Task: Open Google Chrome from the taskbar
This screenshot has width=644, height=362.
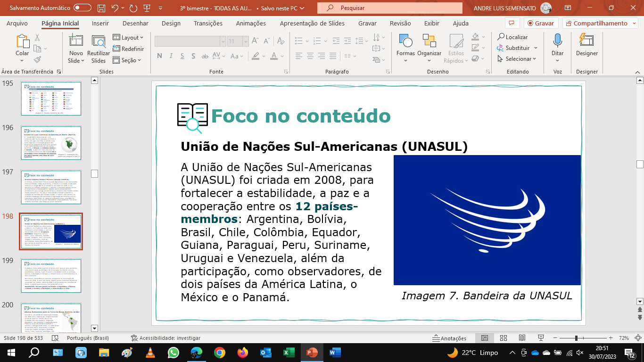Action: (219, 352)
